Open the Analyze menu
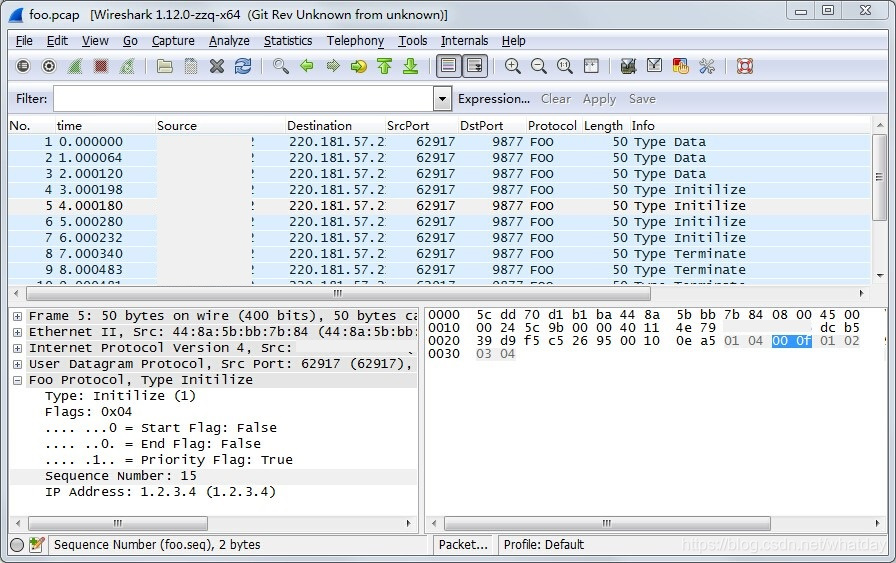This screenshot has width=896, height=563. point(229,41)
